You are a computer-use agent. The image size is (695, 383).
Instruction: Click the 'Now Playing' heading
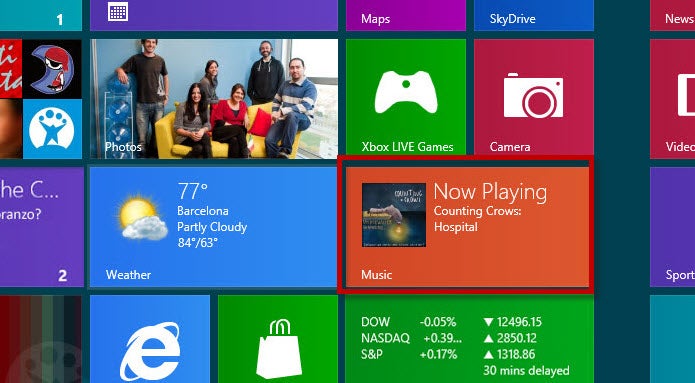(490, 192)
